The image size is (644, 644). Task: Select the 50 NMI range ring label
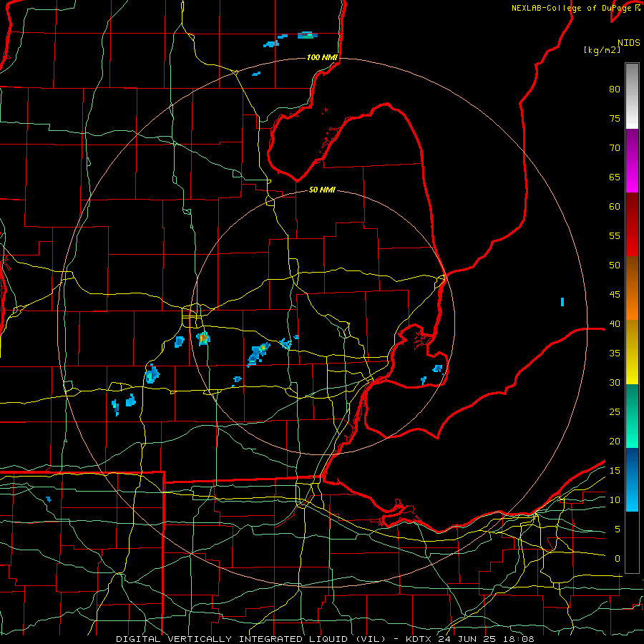point(322,190)
